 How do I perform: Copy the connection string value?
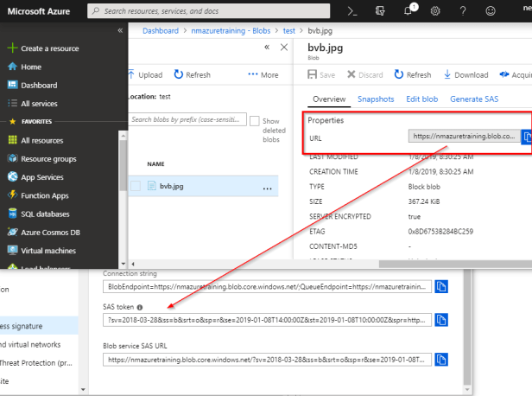point(442,286)
